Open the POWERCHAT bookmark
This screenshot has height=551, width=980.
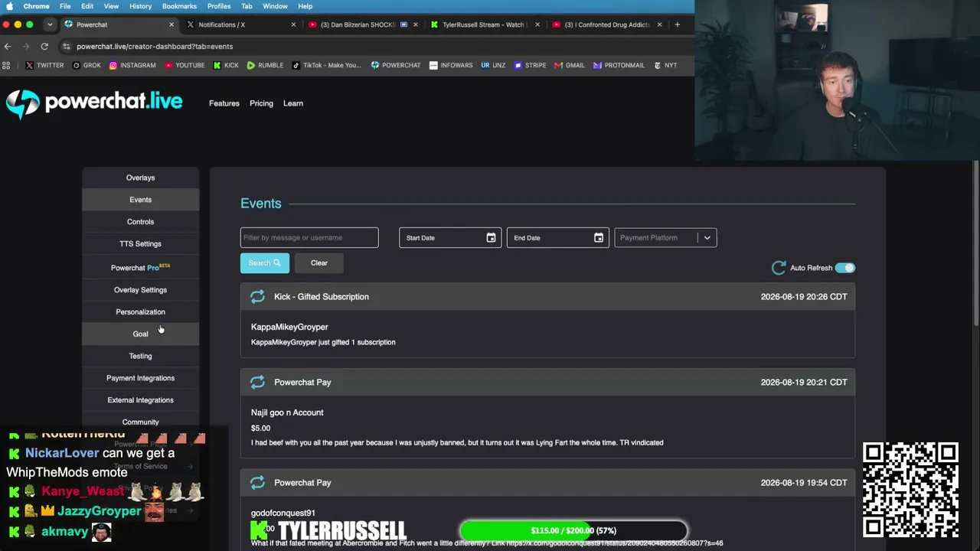point(396,65)
